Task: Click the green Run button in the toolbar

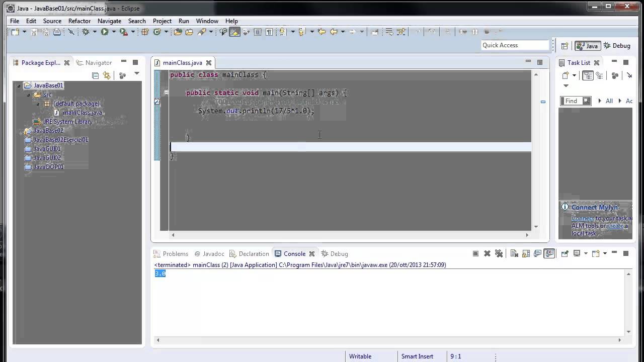Action: tap(105, 32)
